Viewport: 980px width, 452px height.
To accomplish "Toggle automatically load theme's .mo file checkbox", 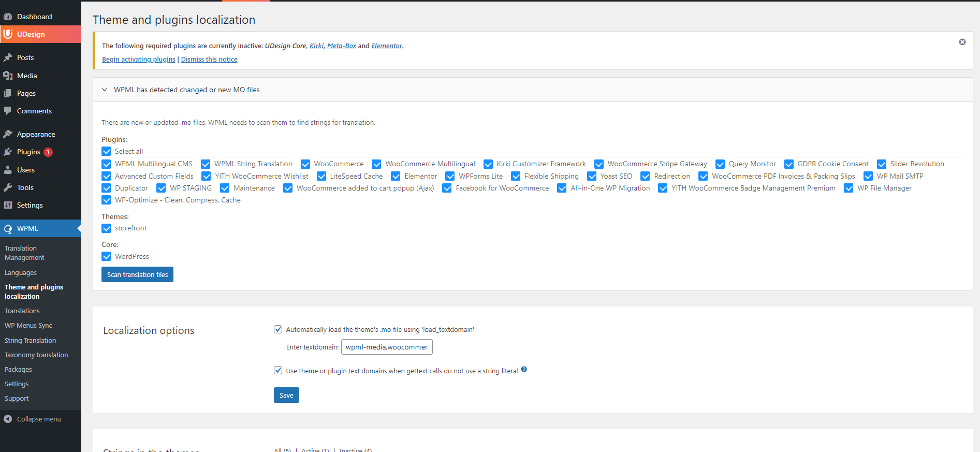I will pos(278,329).
